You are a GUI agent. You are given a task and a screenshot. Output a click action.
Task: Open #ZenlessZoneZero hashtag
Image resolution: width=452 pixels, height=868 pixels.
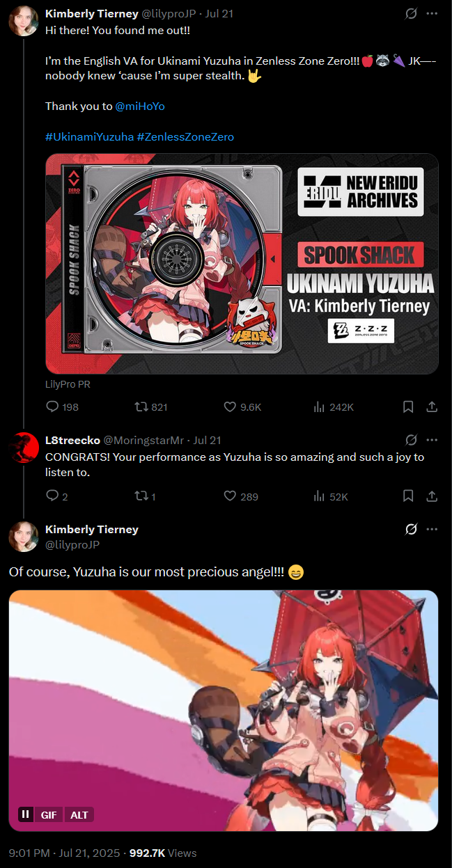185,136
